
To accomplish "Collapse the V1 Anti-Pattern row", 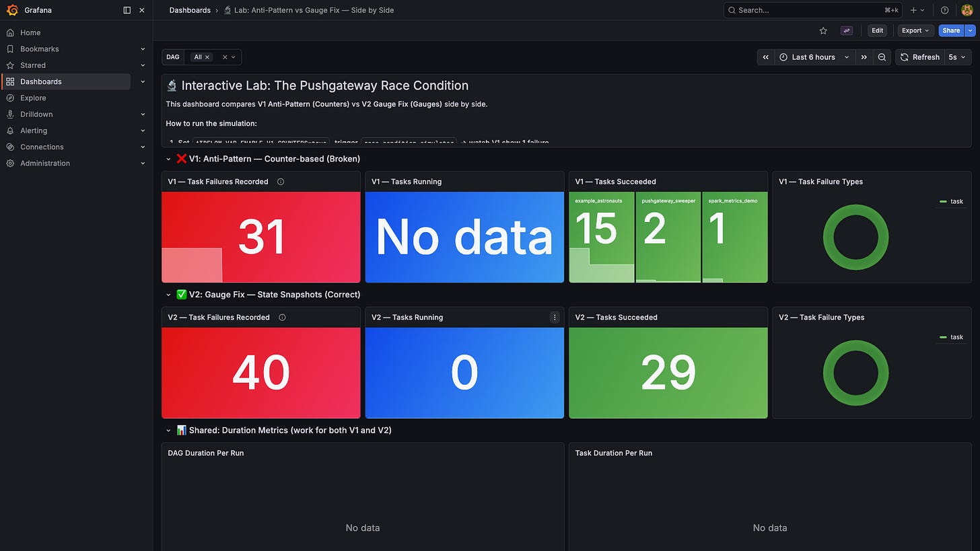I will pos(168,159).
